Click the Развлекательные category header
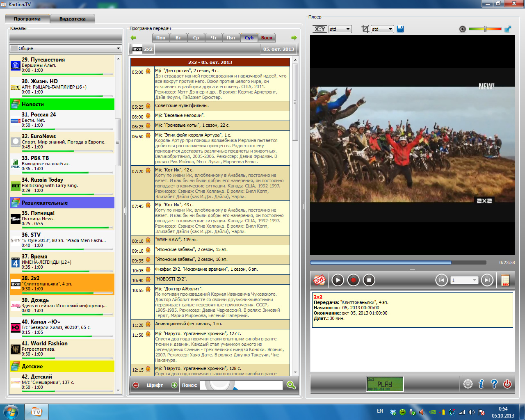Viewport: 525px width, 420px height. click(x=62, y=203)
